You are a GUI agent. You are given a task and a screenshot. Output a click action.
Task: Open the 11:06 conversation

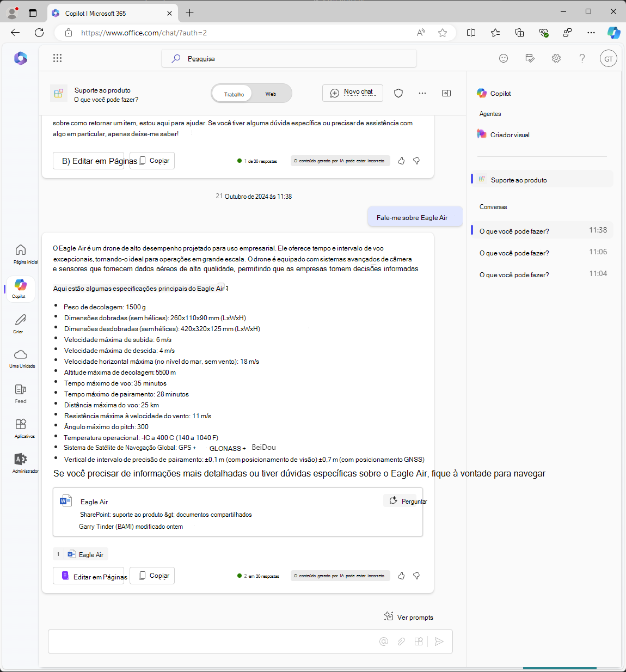[x=542, y=252]
